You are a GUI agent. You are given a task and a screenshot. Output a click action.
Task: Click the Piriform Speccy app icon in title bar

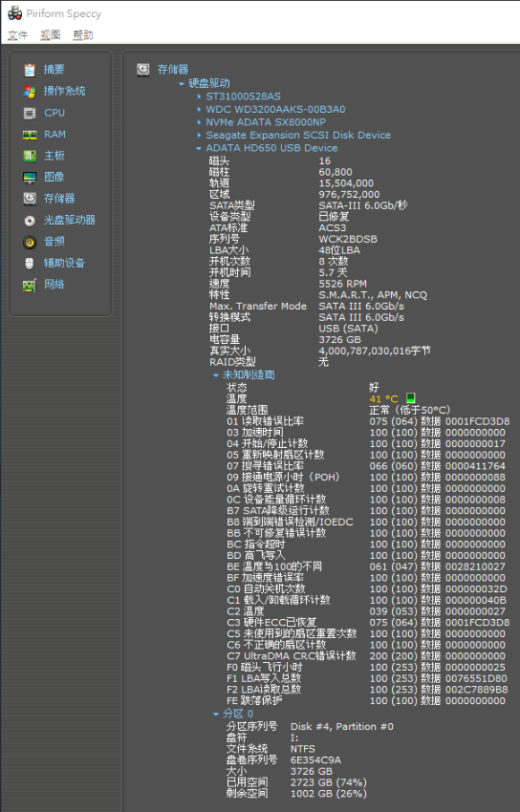(x=14, y=13)
